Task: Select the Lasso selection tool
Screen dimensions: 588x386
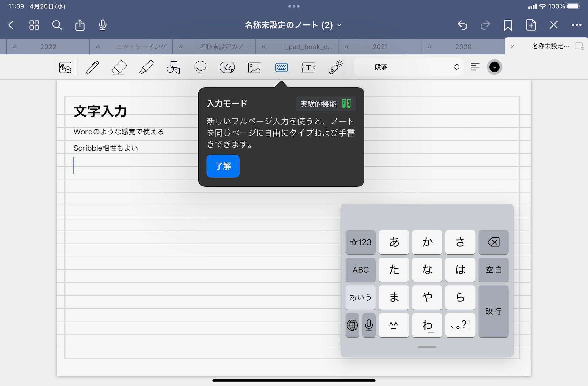Action: pyautogui.click(x=200, y=67)
